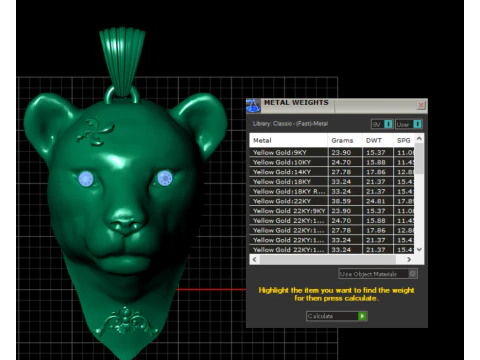Sort by the Grams column header
This screenshot has width=480, height=360.
tap(345, 140)
